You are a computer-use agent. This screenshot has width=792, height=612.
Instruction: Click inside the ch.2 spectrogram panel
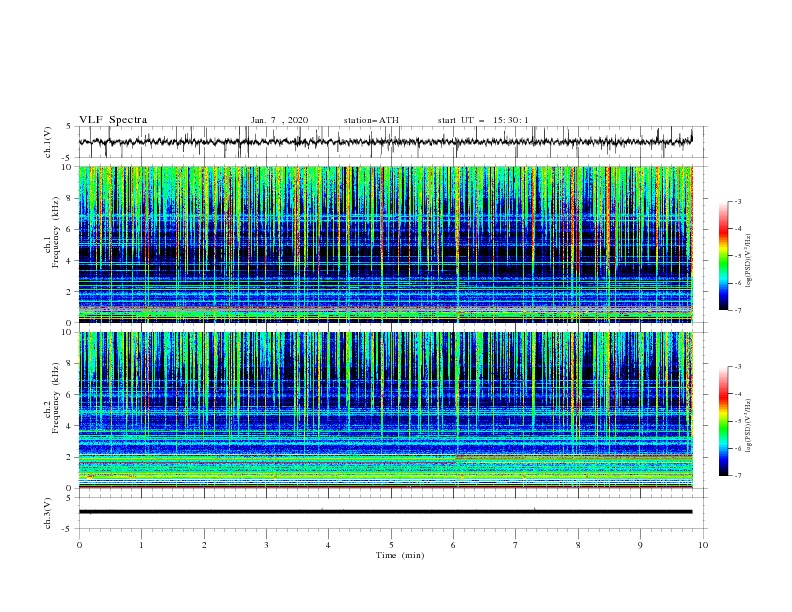pyautogui.click(x=386, y=410)
